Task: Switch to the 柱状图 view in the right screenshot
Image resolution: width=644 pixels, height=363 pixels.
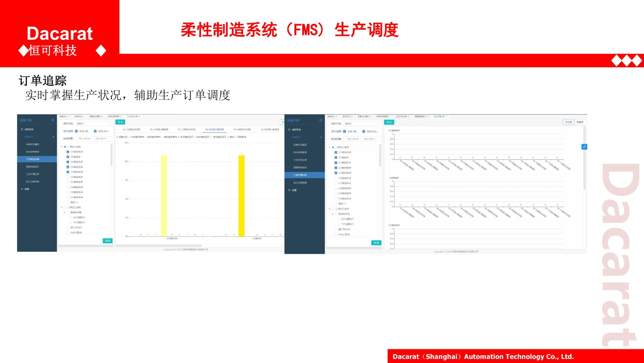Action: point(568,122)
